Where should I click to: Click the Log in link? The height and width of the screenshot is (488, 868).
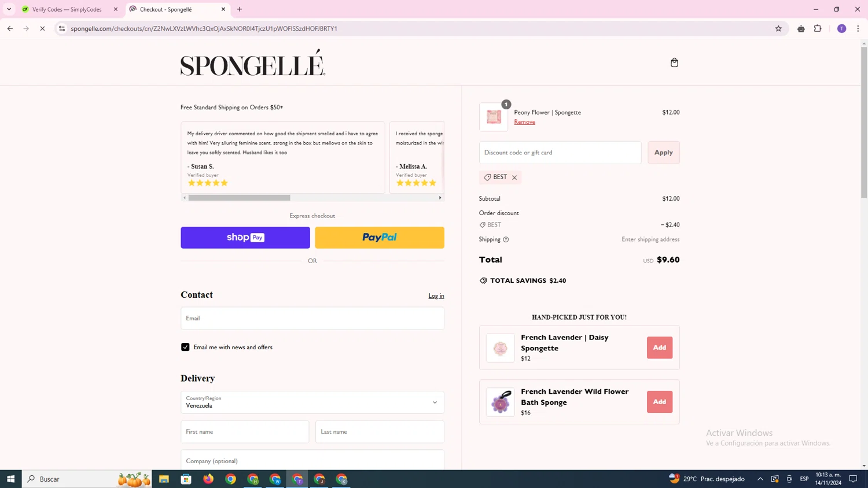[436, 296]
